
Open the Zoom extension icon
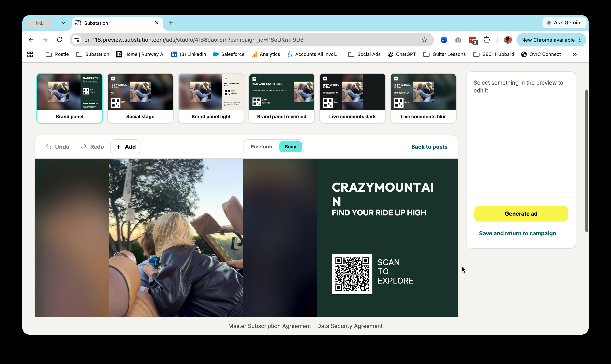(x=444, y=40)
